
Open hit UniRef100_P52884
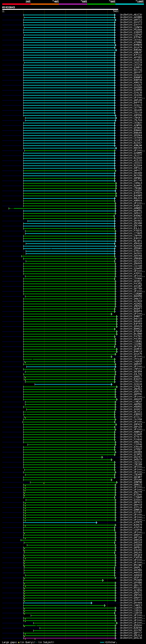click(x=131, y=30)
